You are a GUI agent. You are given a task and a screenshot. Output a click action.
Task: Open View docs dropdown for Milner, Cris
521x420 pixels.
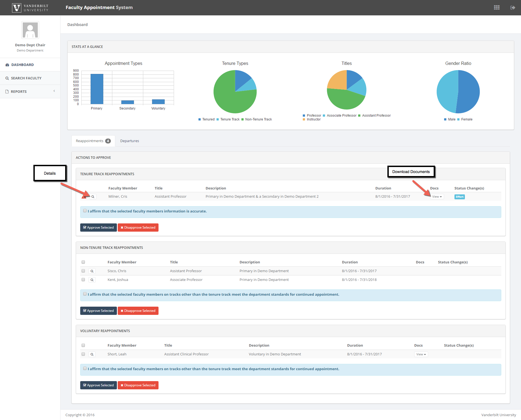click(437, 197)
